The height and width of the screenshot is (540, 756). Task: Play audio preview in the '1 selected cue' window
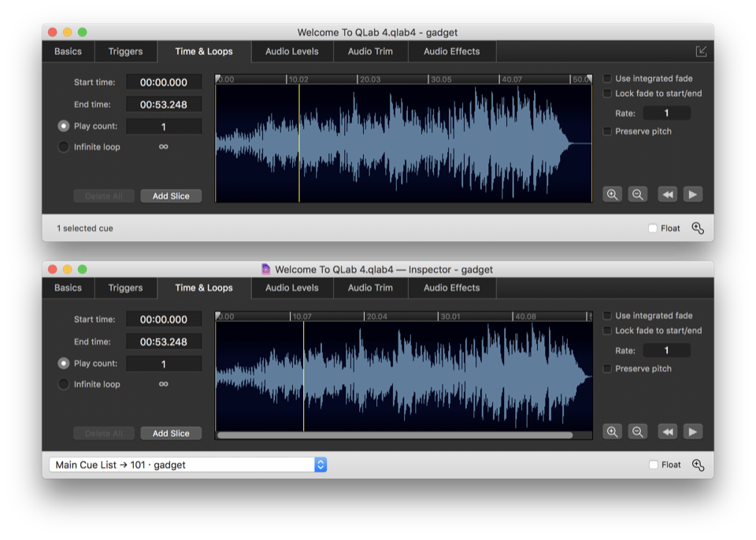[x=692, y=194]
